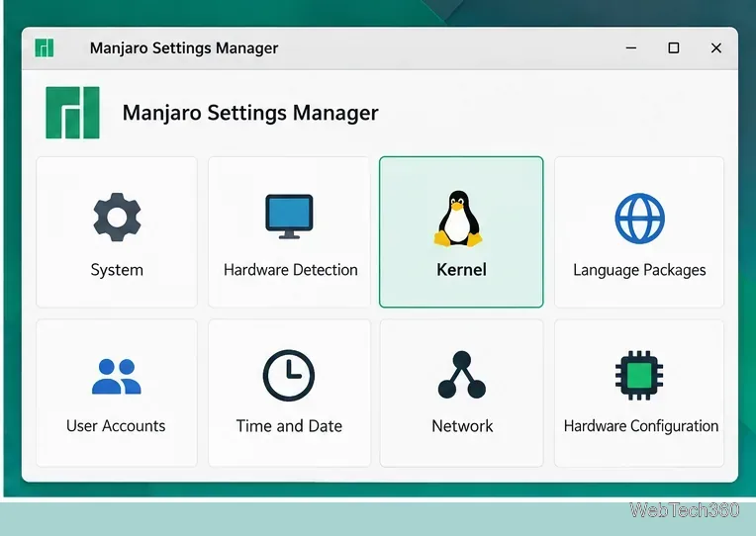
Task: Open Hardware Detection monitor icon
Action: tap(289, 217)
